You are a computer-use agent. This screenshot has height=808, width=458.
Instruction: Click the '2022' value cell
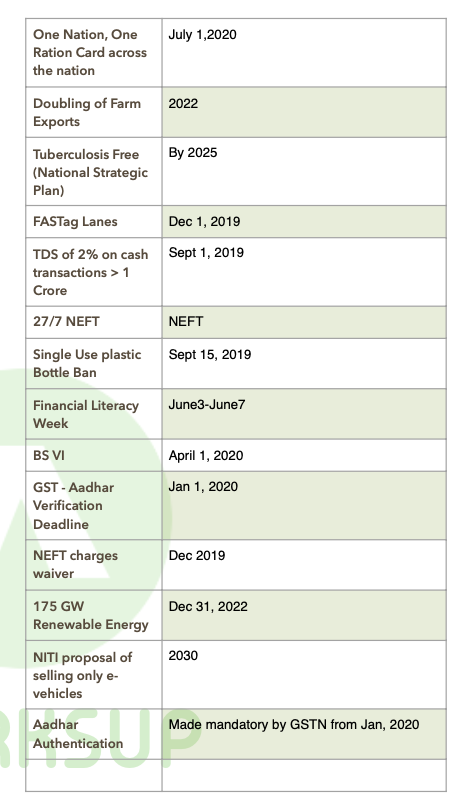[x=304, y=112]
